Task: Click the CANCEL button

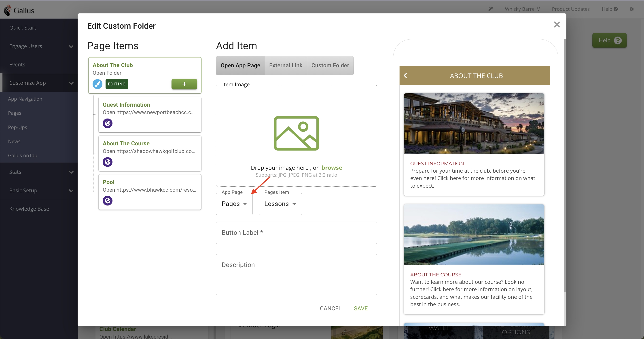Action: (x=330, y=308)
